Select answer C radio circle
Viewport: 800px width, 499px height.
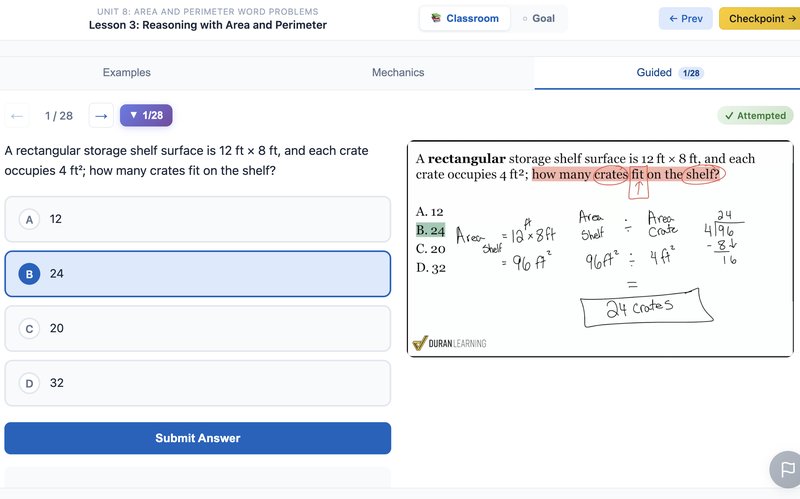(x=29, y=329)
